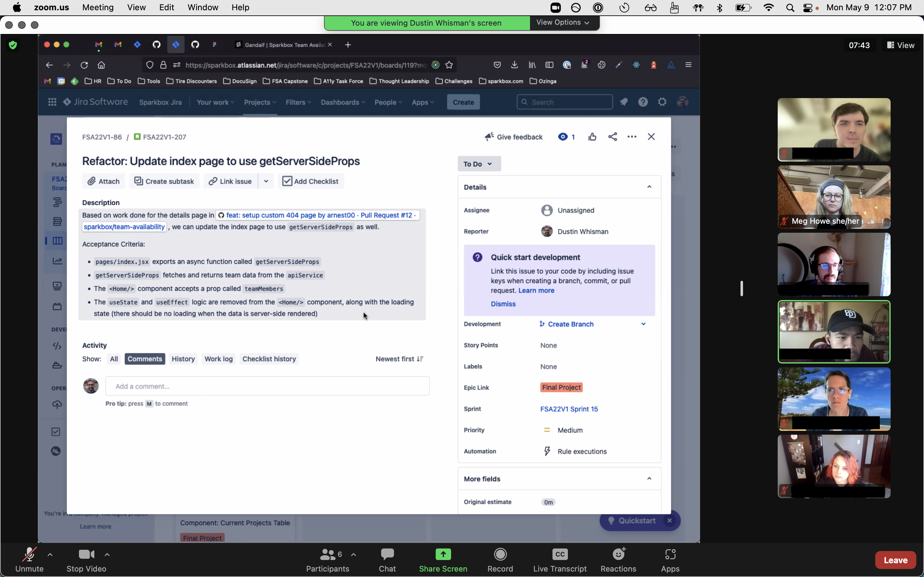The height and width of the screenshot is (577, 924).
Task: Click the thumbs-up vote icon
Action: click(592, 137)
